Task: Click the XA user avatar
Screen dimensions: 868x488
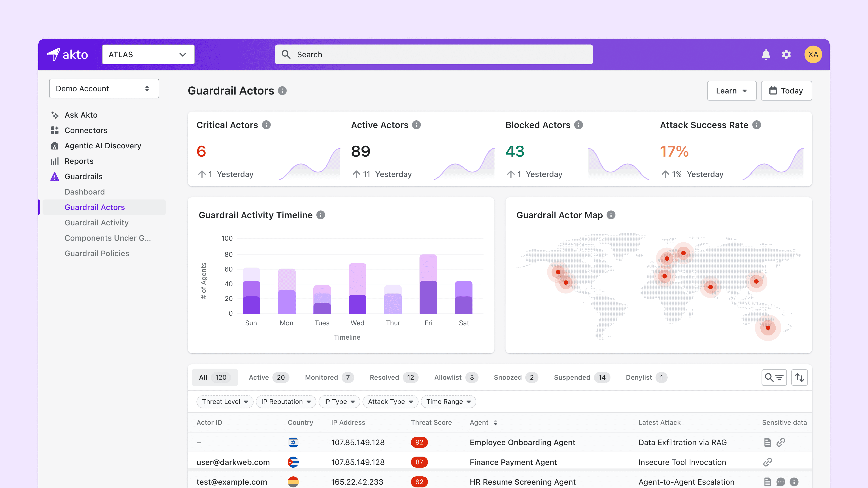Action: [x=813, y=55]
